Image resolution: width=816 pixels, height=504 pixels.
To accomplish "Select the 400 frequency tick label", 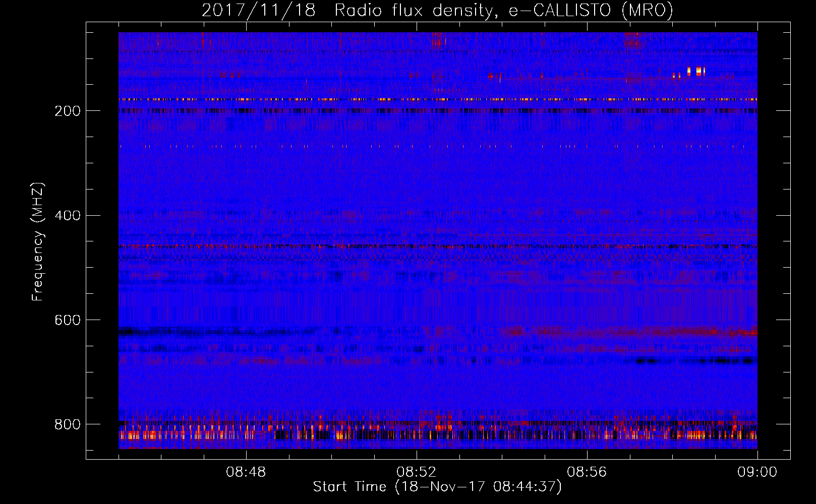I will (68, 216).
